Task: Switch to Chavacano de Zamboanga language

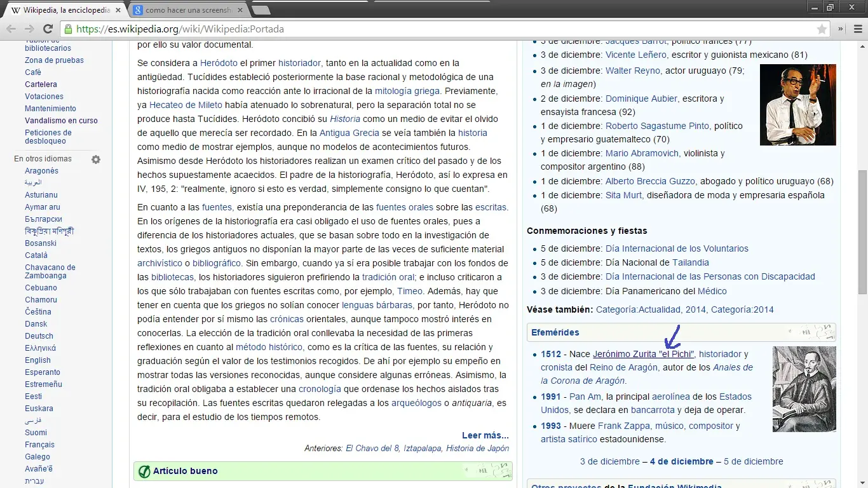Action: click(50, 271)
